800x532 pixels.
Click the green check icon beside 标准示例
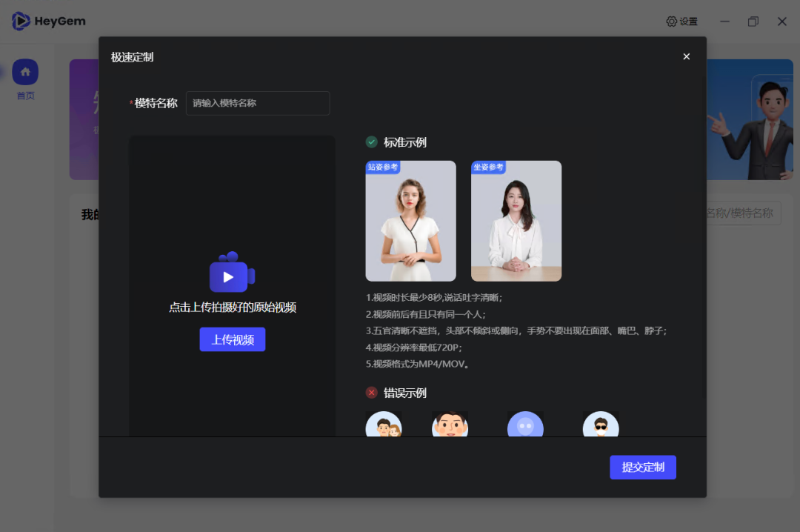[x=371, y=142]
